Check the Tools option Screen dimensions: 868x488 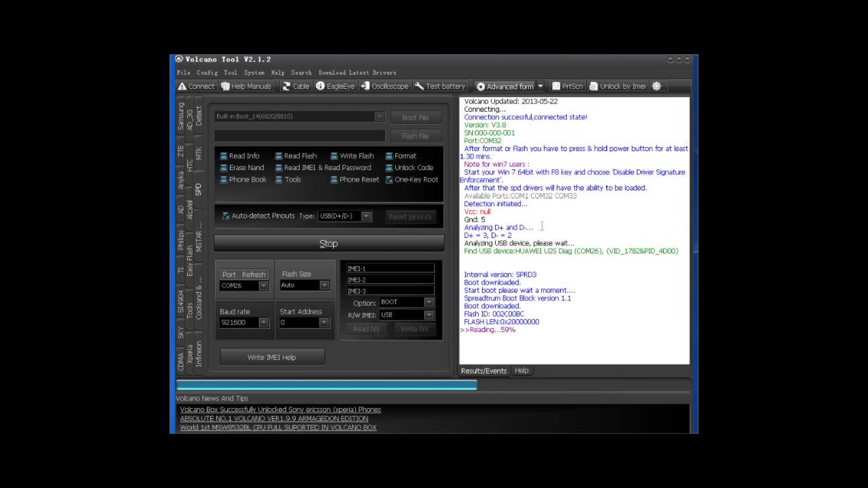point(279,180)
